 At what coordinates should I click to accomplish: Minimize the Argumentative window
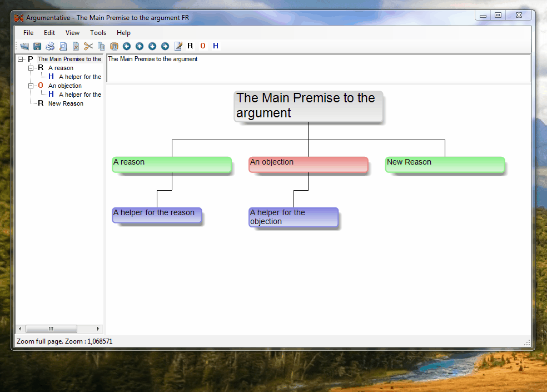pos(483,16)
